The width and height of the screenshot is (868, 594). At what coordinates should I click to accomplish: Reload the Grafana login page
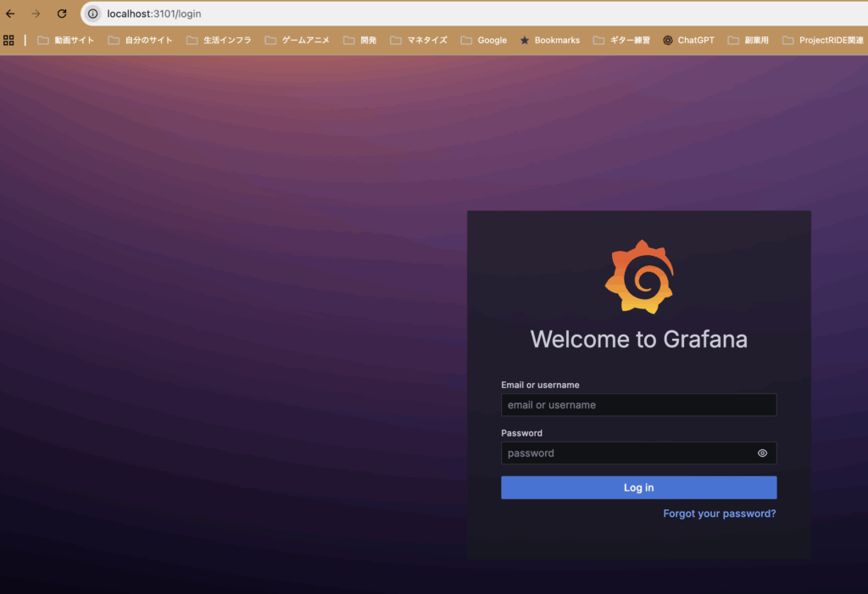point(62,14)
